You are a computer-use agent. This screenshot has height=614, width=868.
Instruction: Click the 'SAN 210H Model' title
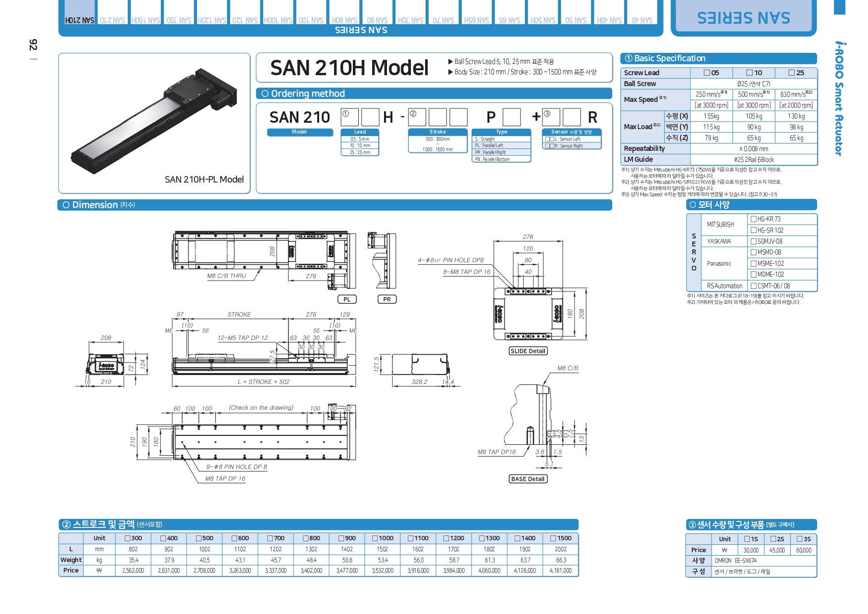click(349, 68)
